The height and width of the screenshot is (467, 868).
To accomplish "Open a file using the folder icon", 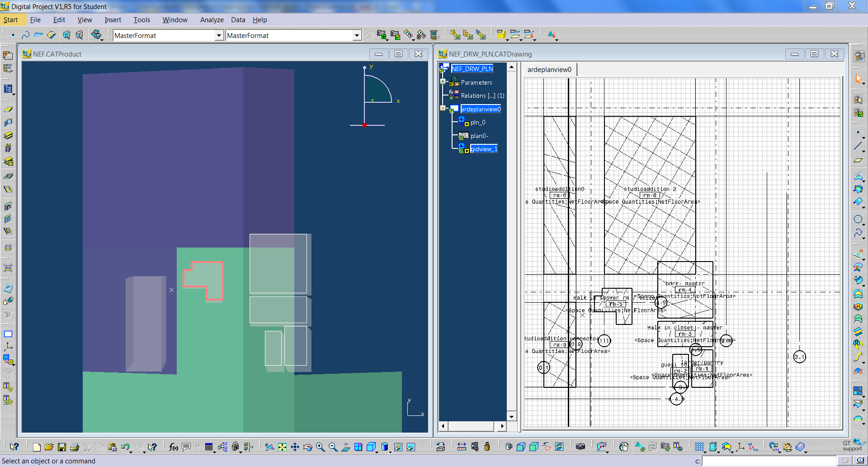I will (x=49, y=447).
